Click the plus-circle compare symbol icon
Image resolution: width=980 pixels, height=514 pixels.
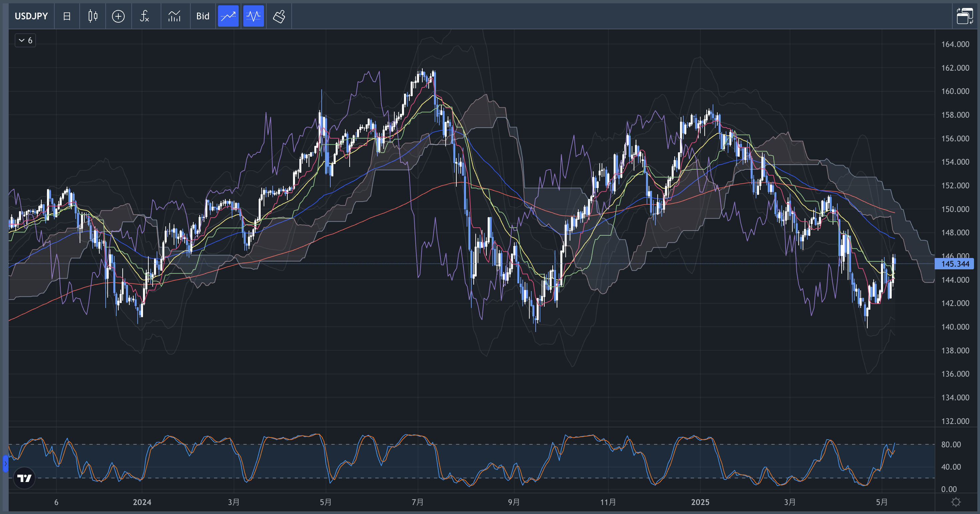point(118,16)
